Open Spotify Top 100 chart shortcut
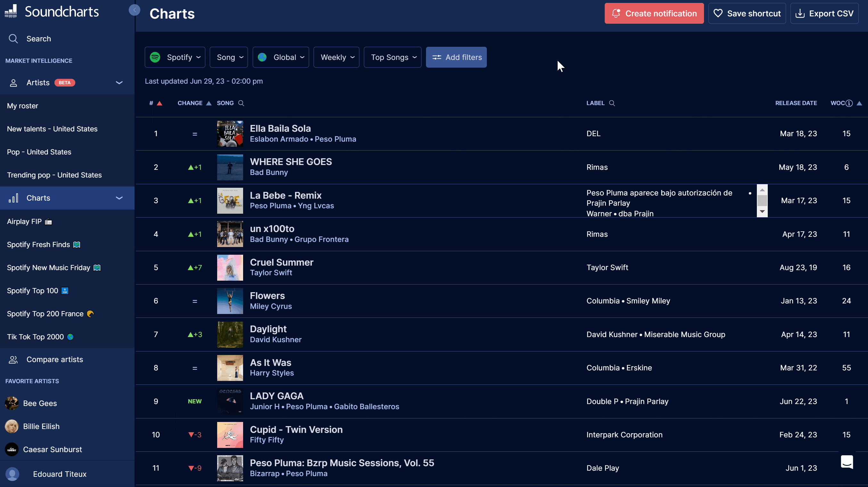The width and height of the screenshot is (868, 487). 33,291
